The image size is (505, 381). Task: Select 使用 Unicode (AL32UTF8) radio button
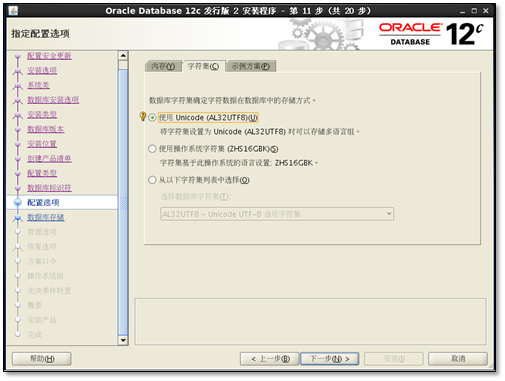[x=152, y=118]
